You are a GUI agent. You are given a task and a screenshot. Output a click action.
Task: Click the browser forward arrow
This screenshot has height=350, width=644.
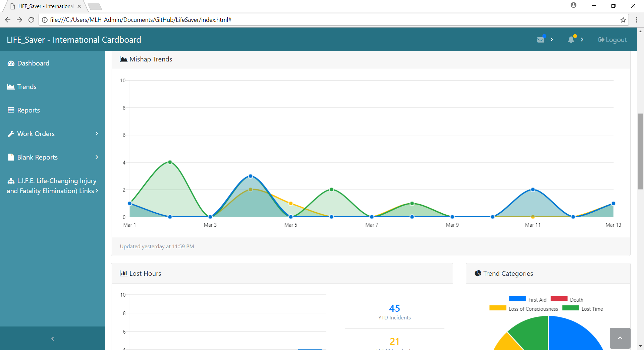(x=19, y=20)
